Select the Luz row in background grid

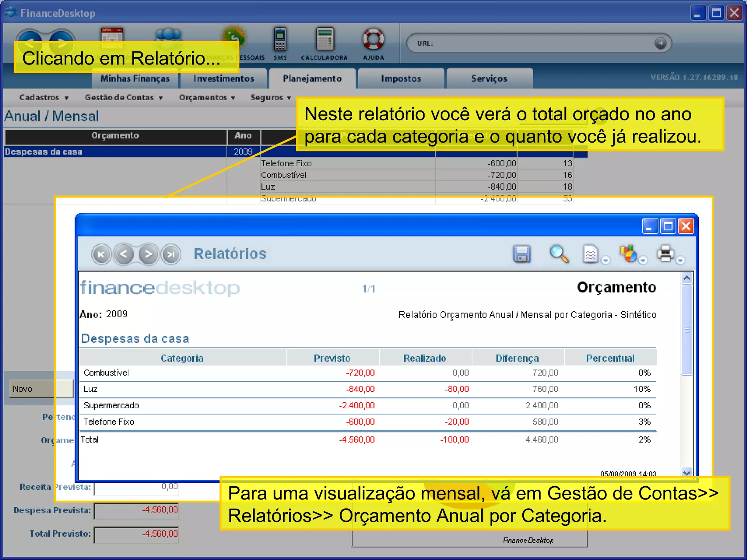(x=417, y=187)
